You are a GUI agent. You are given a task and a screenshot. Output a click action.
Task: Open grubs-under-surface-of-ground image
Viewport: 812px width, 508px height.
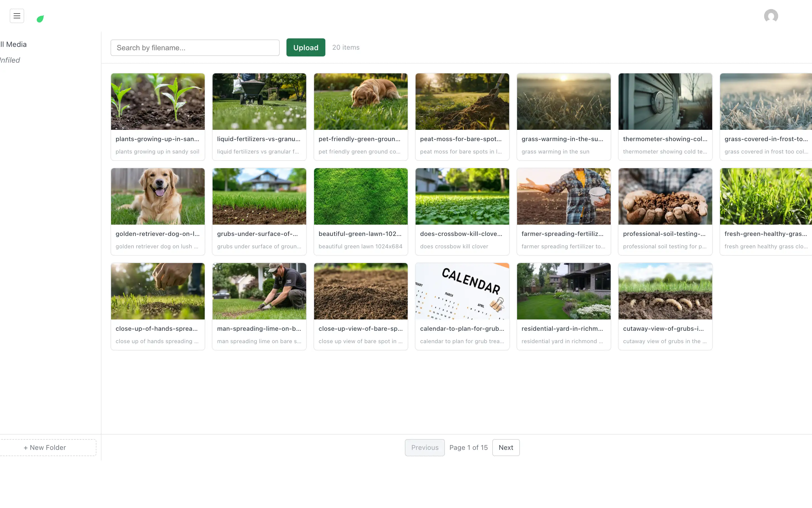pos(259,196)
